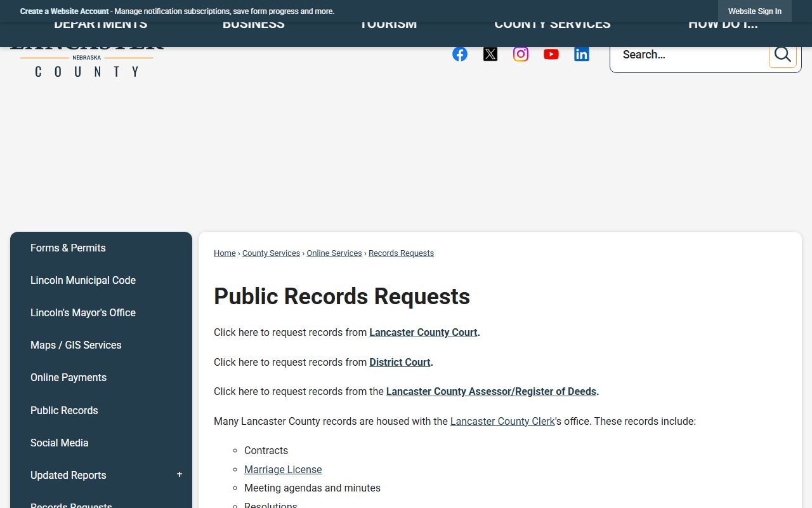Follow the District Court link
This screenshot has width=812, height=508.
400,363
